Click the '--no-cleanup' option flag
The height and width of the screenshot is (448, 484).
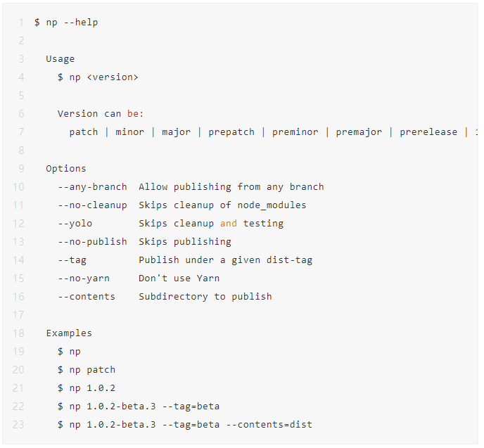pyautogui.click(x=92, y=205)
